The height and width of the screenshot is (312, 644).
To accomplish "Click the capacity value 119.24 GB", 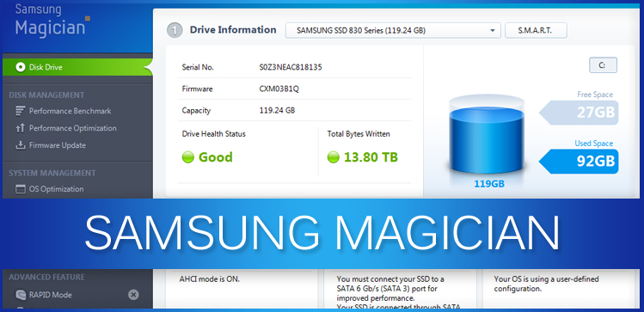I will point(277,110).
